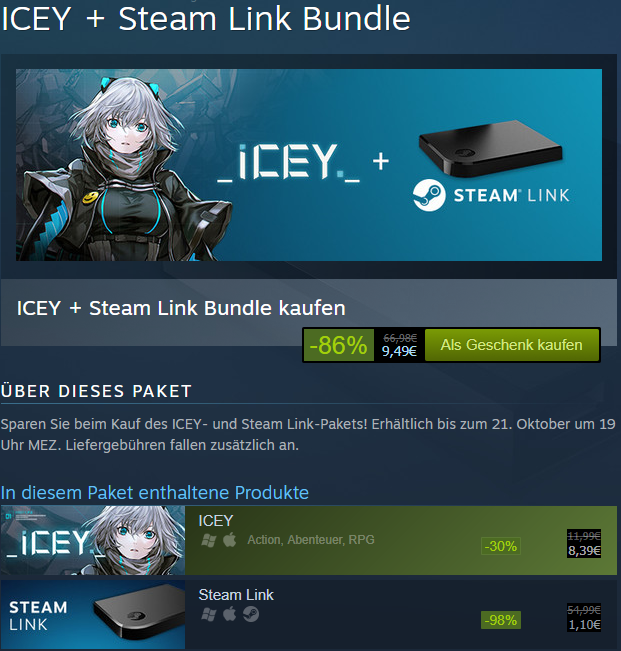This screenshot has height=651, width=621.
Task: Click the Steam logo in the banner
Action: click(x=429, y=195)
